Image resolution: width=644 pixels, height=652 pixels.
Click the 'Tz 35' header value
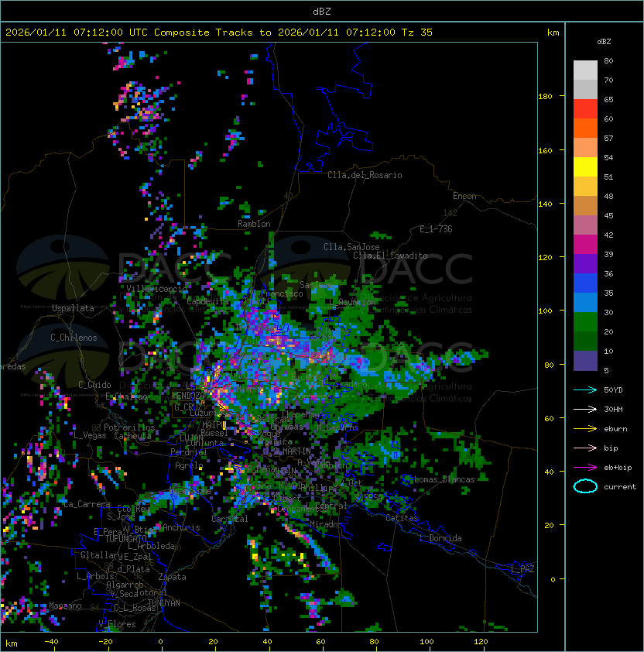coord(417,32)
